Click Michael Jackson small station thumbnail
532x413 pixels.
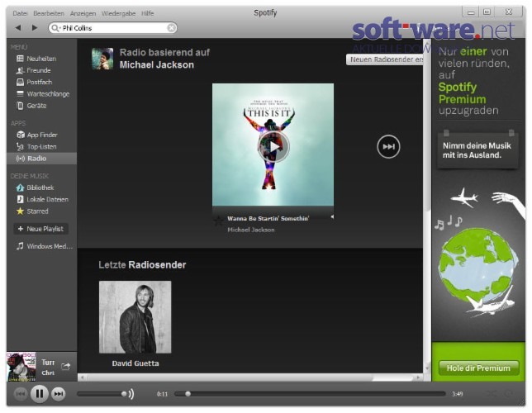(x=102, y=59)
